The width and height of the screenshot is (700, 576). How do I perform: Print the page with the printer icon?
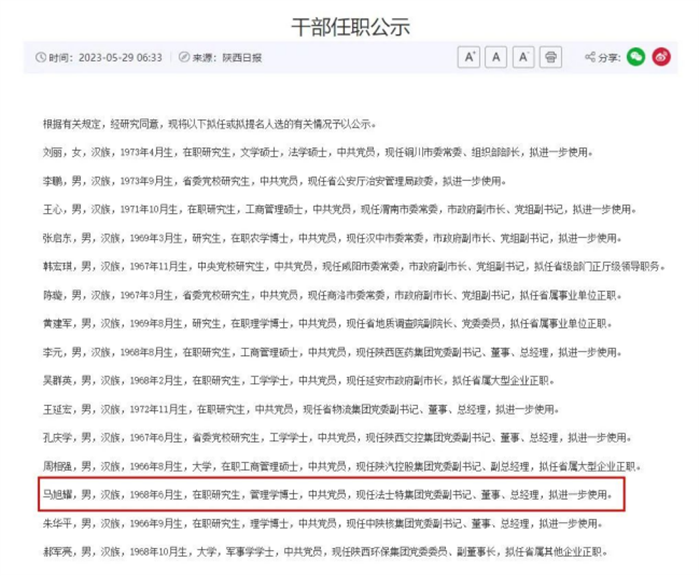550,57
